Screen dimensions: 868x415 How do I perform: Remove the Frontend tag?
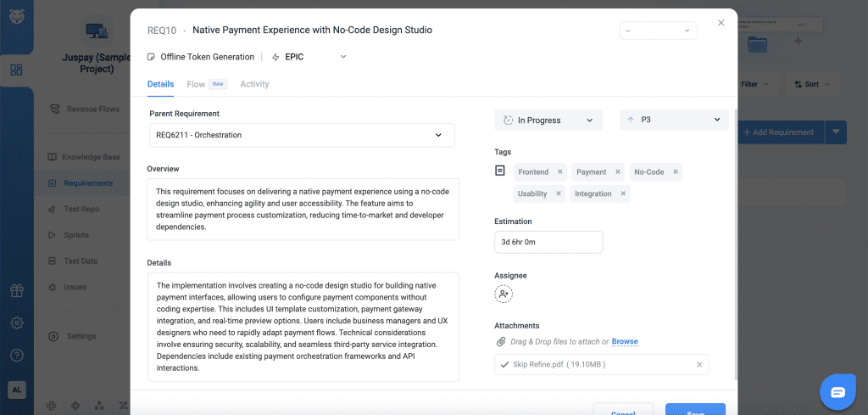coord(559,172)
